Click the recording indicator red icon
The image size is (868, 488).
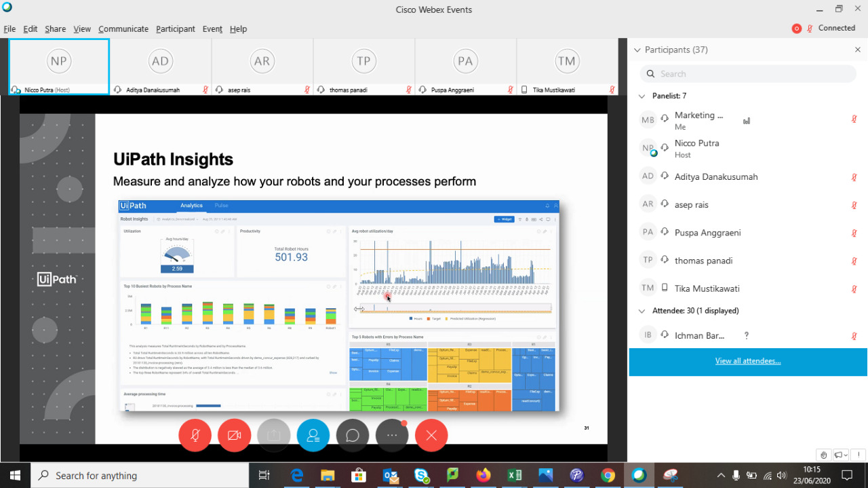coord(797,29)
